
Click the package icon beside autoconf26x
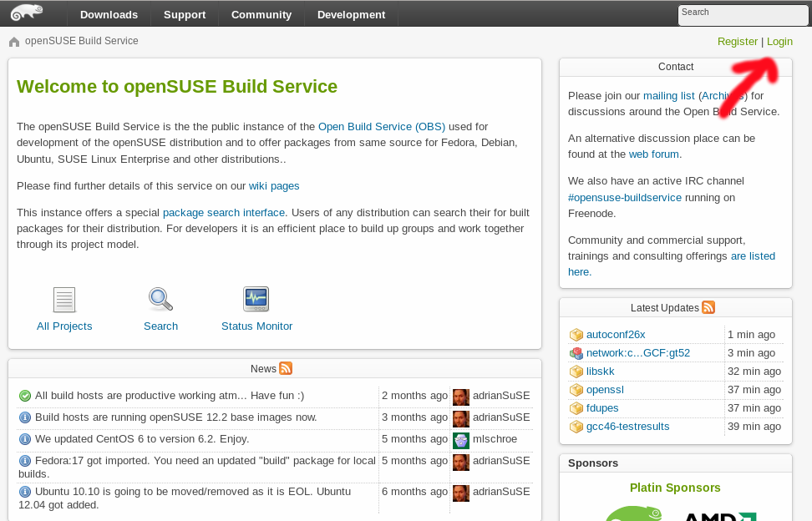576,334
